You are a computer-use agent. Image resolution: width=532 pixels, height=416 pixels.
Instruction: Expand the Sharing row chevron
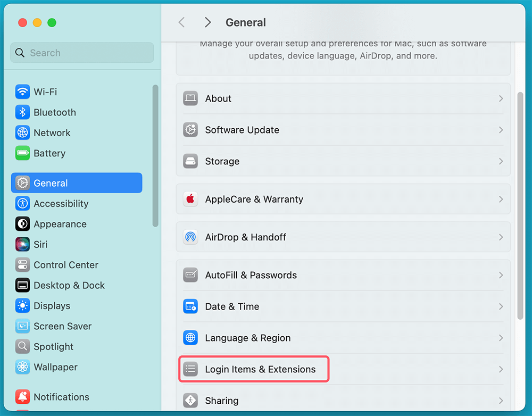tap(500, 400)
